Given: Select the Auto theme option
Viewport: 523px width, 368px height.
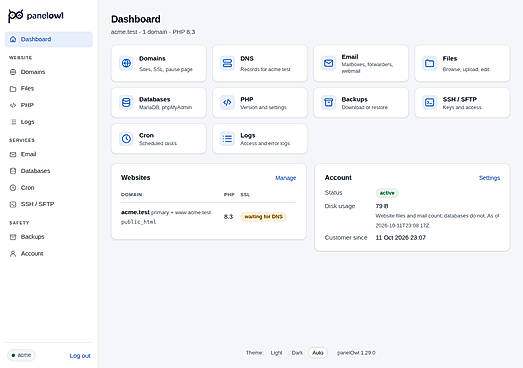Looking at the screenshot, I should (318, 353).
